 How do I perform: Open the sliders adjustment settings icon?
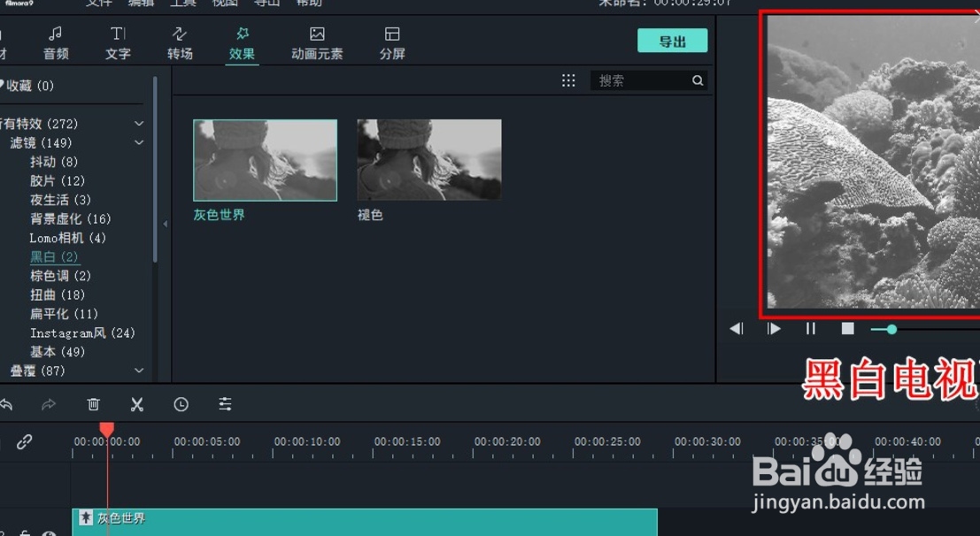pos(225,405)
